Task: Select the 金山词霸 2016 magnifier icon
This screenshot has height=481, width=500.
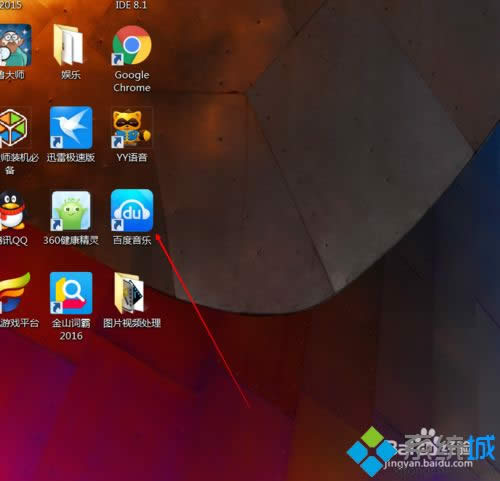Action: (71, 293)
